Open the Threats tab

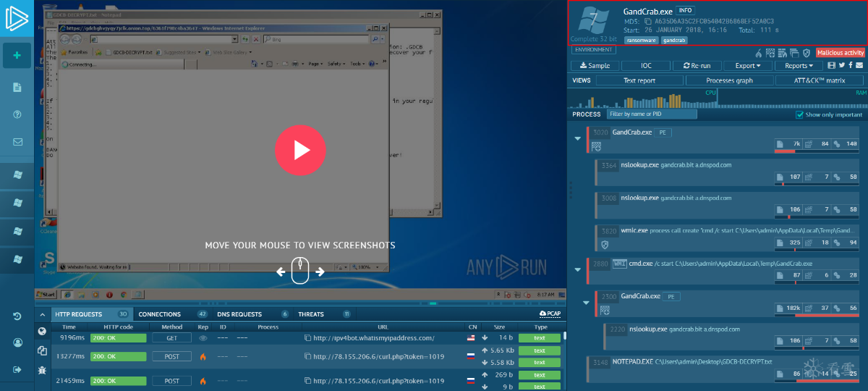pyautogui.click(x=323, y=314)
